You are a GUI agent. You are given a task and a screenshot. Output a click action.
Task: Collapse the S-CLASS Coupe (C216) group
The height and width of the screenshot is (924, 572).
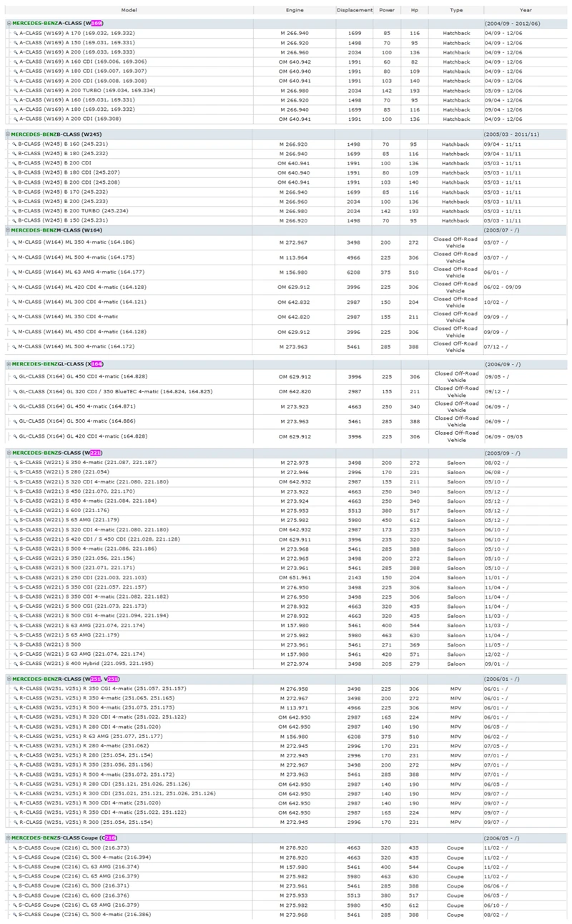click(x=9, y=837)
